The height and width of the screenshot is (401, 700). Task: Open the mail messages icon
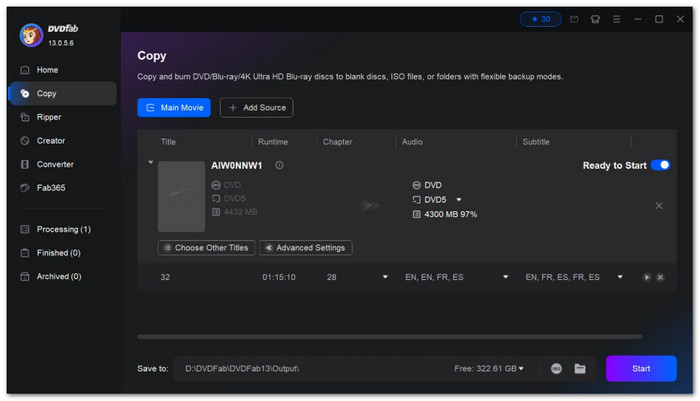pyautogui.click(x=574, y=19)
